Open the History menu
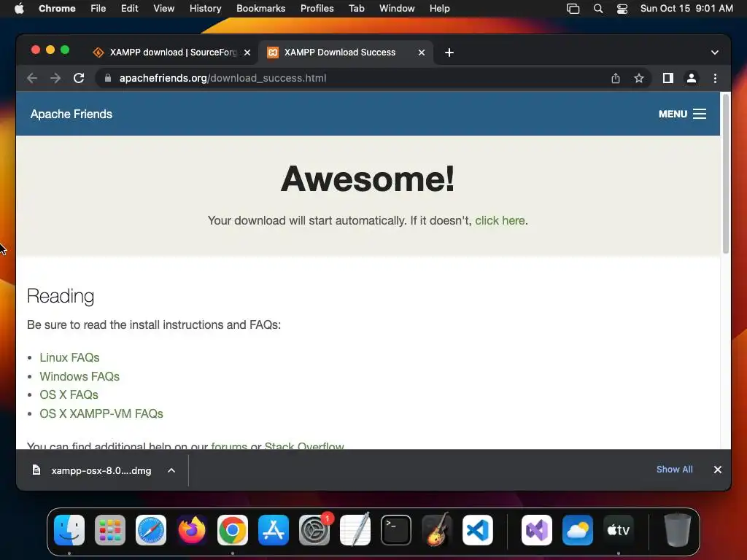This screenshot has width=747, height=560. [205, 9]
